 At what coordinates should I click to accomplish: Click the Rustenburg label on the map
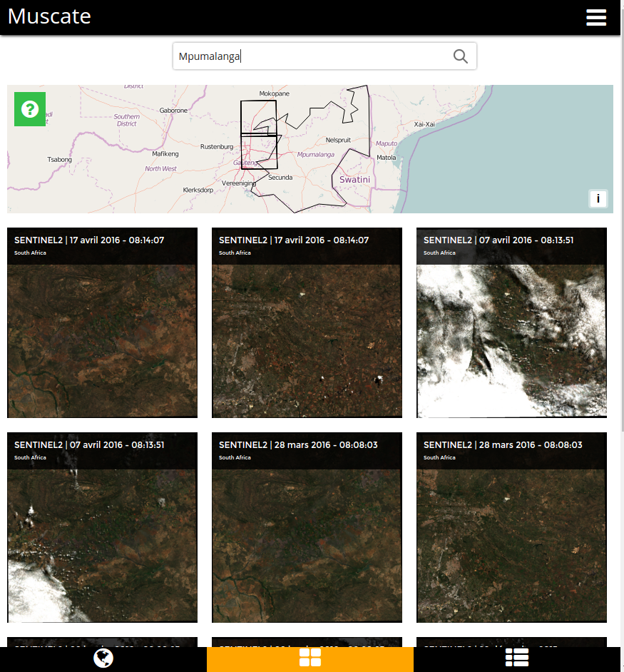217,146
